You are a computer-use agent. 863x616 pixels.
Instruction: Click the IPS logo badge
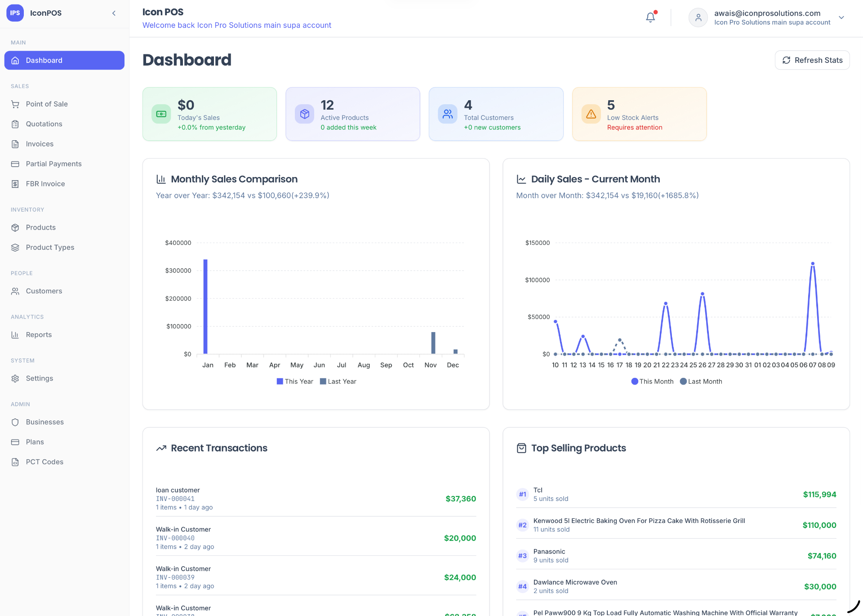15,13
